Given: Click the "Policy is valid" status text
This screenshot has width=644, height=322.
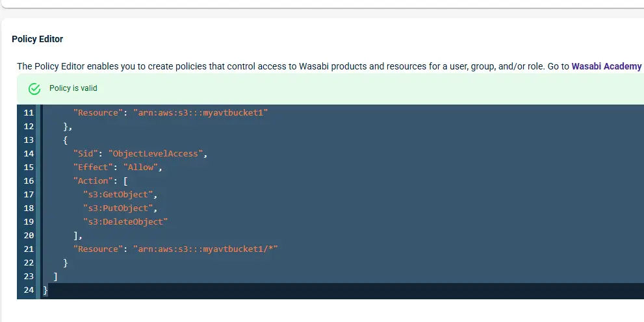Looking at the screenshot, I should 73,88.
